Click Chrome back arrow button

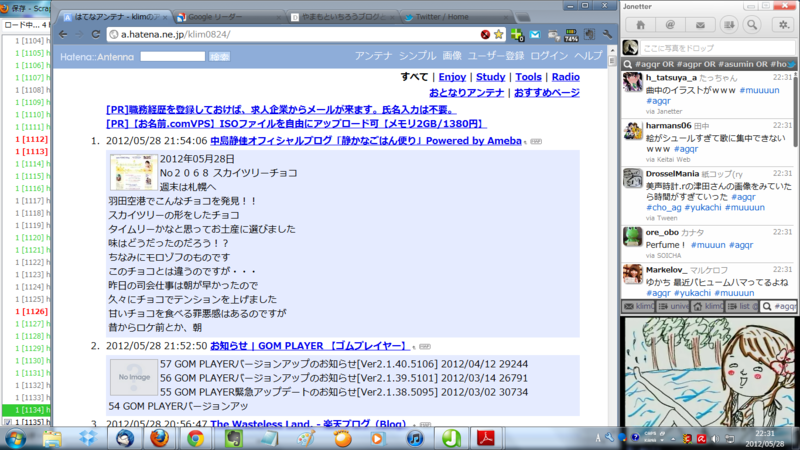click(63, 34)
